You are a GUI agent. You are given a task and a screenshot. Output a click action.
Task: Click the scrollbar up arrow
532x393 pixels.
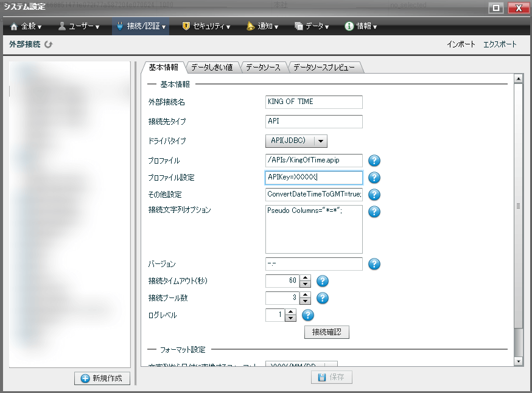(x=518, y=78)
